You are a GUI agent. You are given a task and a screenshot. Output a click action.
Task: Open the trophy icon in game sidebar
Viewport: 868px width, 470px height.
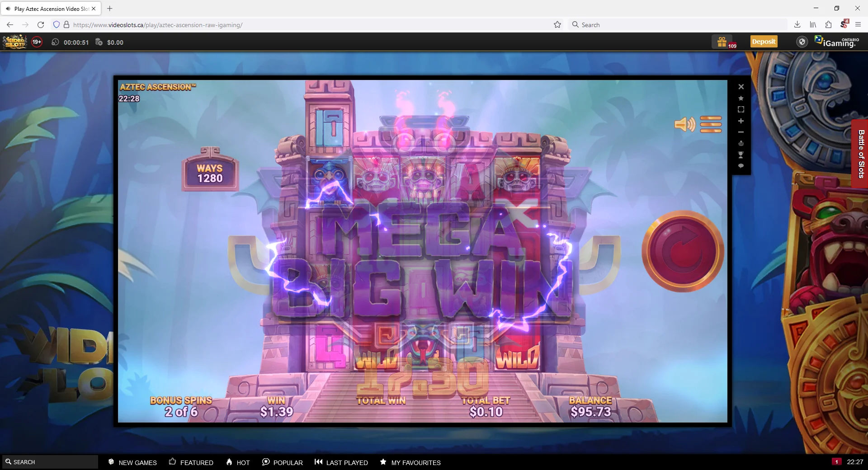(741, 155)
